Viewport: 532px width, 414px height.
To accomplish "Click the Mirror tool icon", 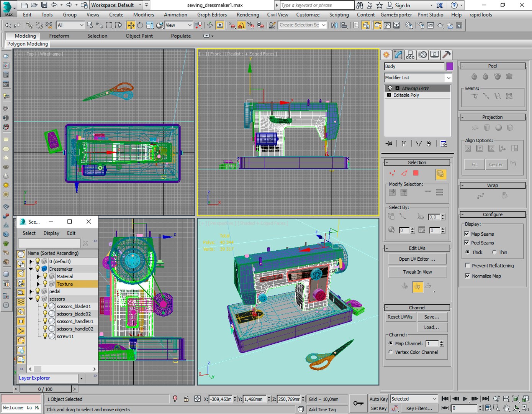I will (x=334, y=25).
